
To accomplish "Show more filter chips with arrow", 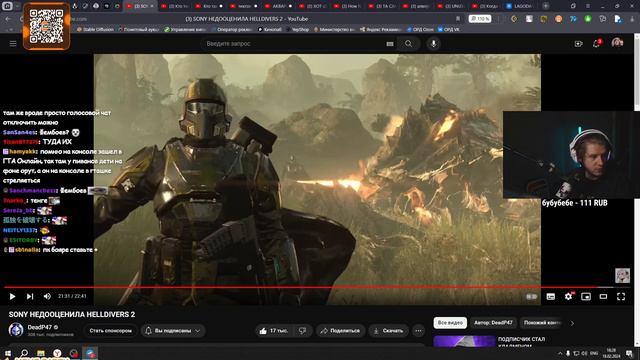I will pyautogui.click(x=572, y=323).
